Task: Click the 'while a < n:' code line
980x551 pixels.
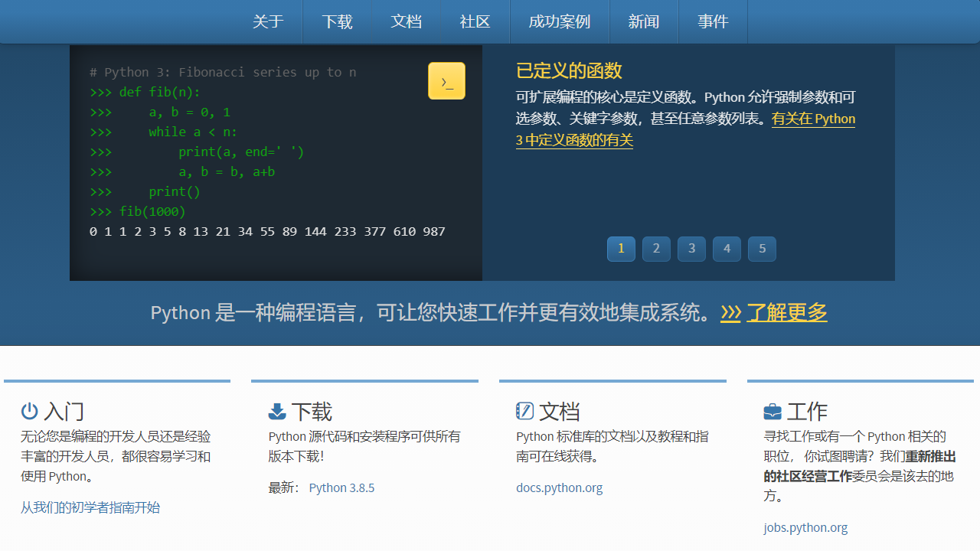Action: (164, 132)
